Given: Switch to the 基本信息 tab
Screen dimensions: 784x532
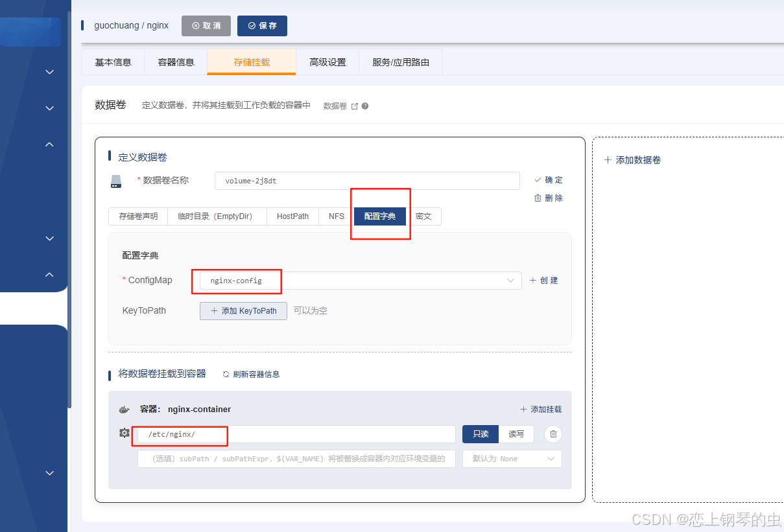Looking at the screenshot, I should [113, 62].
